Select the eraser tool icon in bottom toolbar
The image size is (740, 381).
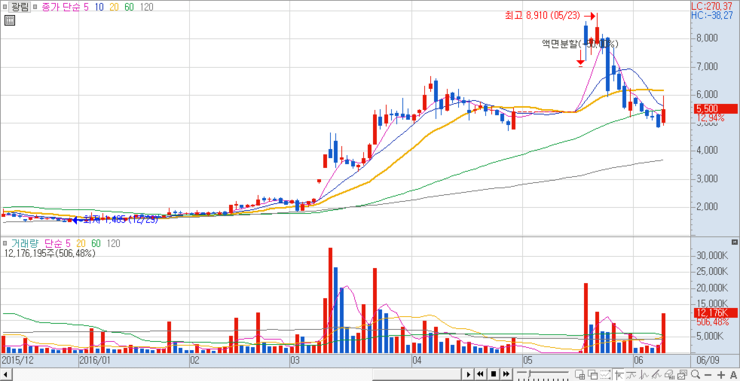click(x=670, y=374)
